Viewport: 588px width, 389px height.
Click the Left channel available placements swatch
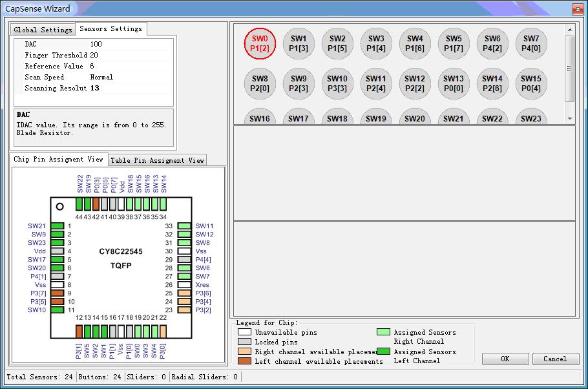[x=244, y=361]
